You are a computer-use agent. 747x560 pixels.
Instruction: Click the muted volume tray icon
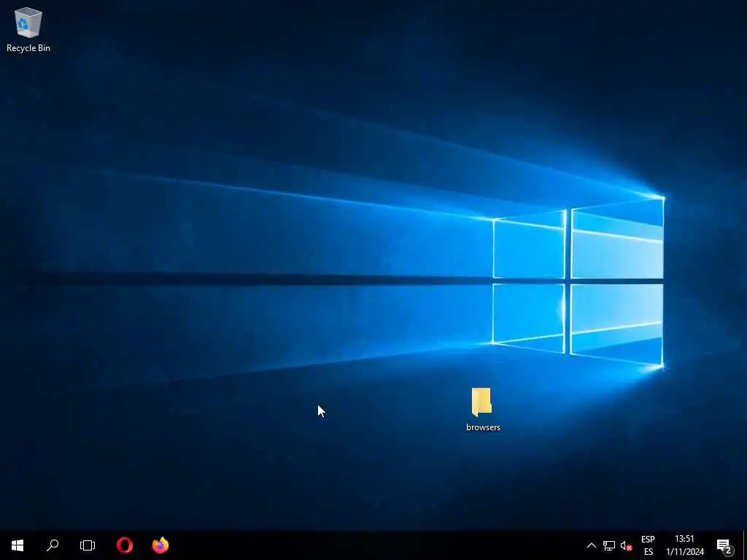[x=627, y=545]
